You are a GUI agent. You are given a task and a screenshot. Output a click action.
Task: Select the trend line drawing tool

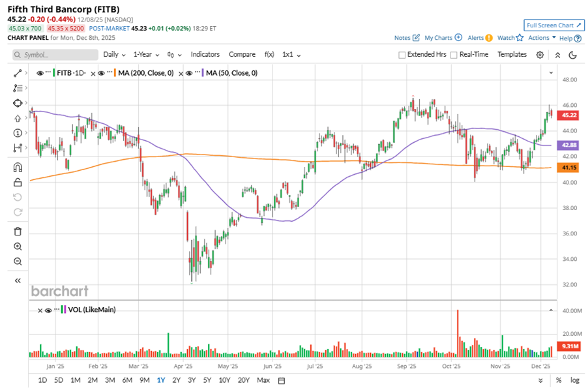pyautogui.click(x=18, y=73)
